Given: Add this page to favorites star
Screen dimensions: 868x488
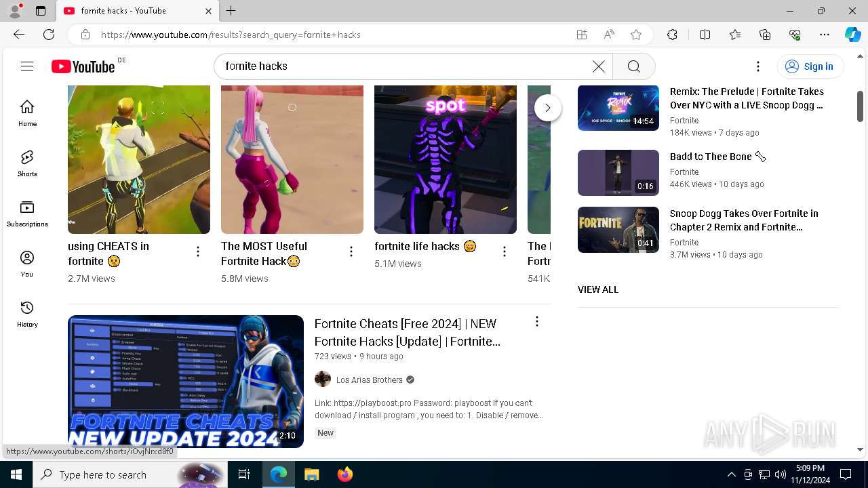Looking at the screenshot, I should pyautogui.click(x=636, y=35).
